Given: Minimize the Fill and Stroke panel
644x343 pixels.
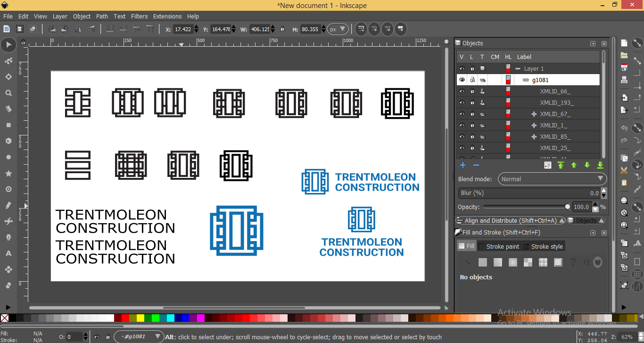Looking at the screenshot, I should pos(593,233).
